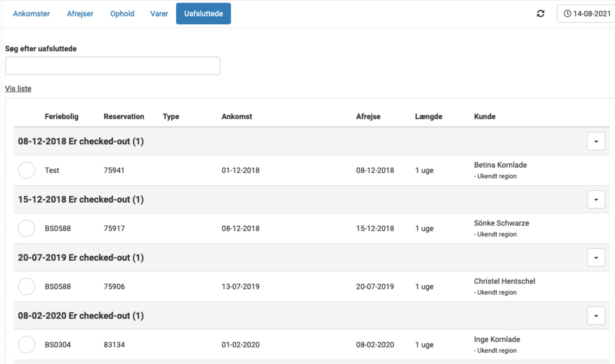Expand dropdown for 08-02-2020 checked-out group
Screen dimensions: 615x364
pos(596,316)
